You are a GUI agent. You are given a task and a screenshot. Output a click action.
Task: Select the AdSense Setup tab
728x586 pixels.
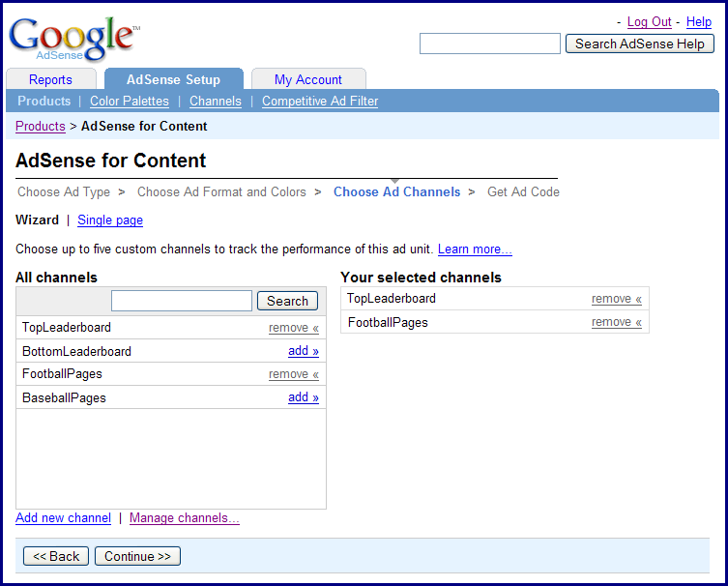click(173, 79)
